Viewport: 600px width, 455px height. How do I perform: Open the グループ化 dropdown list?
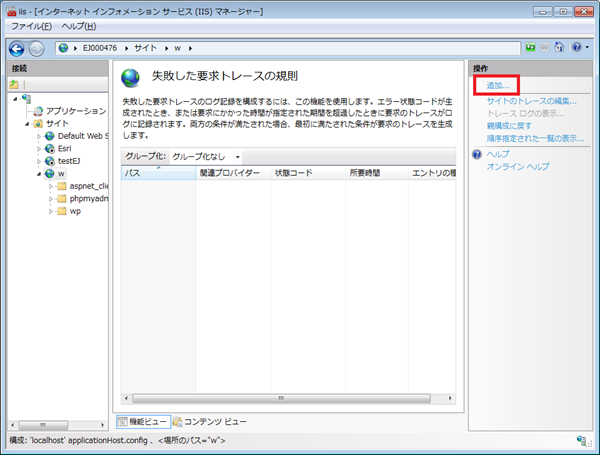click(206, 157)
